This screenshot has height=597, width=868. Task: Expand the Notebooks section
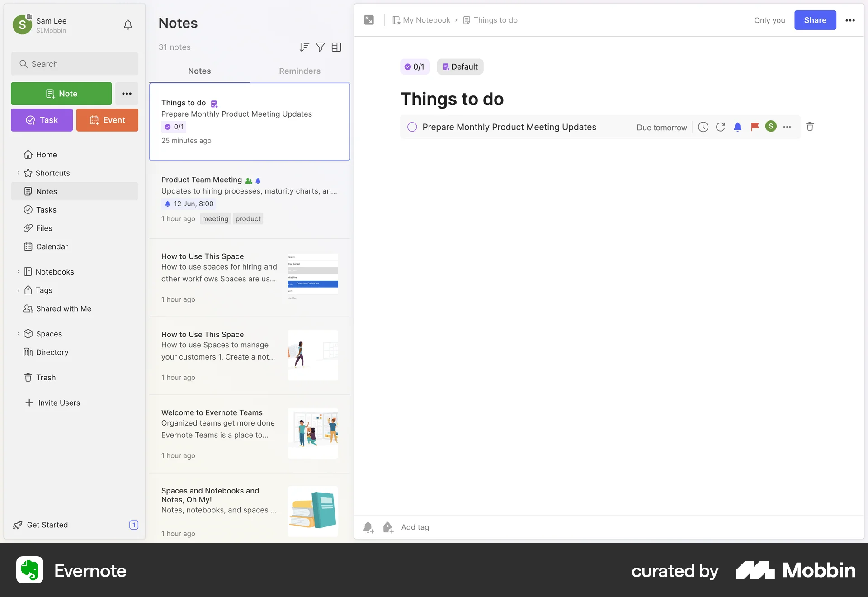pos(19,272)
